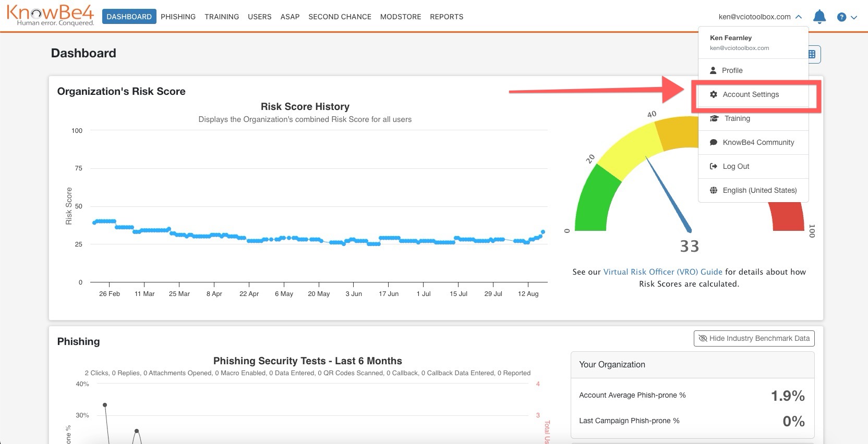
Task: Select English (United States) language option
Action: coord(753,190)
